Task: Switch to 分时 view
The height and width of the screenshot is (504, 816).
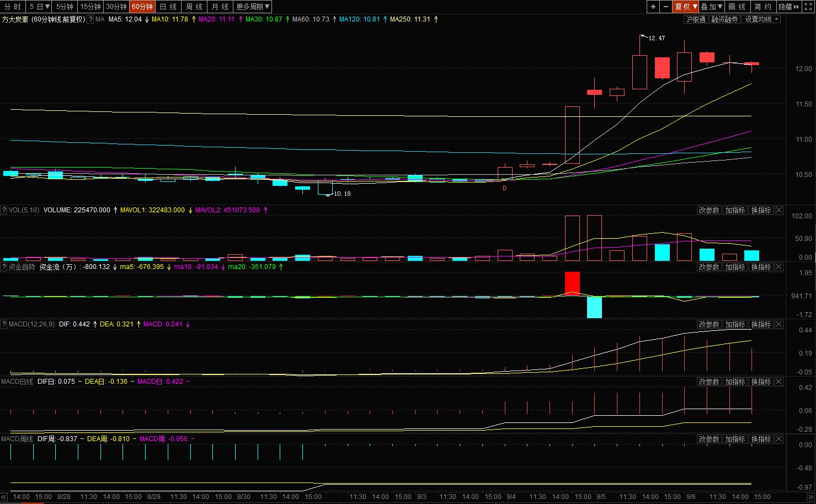Action: pos(13,7)
